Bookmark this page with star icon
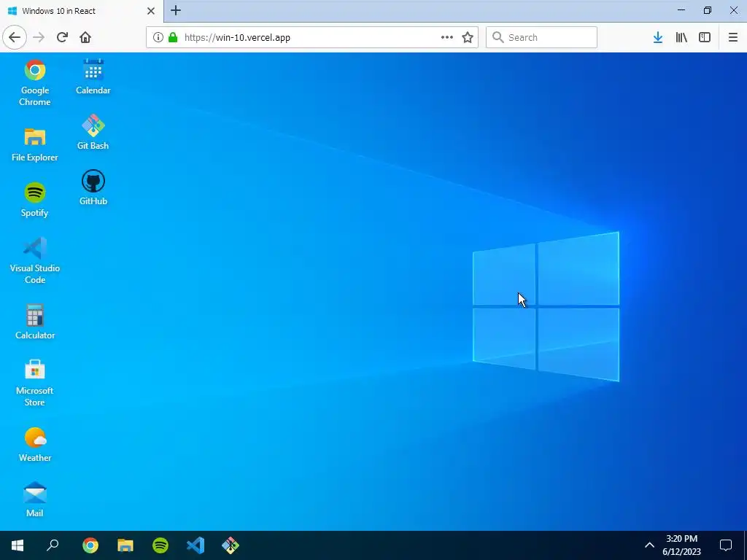 [468, 37]
